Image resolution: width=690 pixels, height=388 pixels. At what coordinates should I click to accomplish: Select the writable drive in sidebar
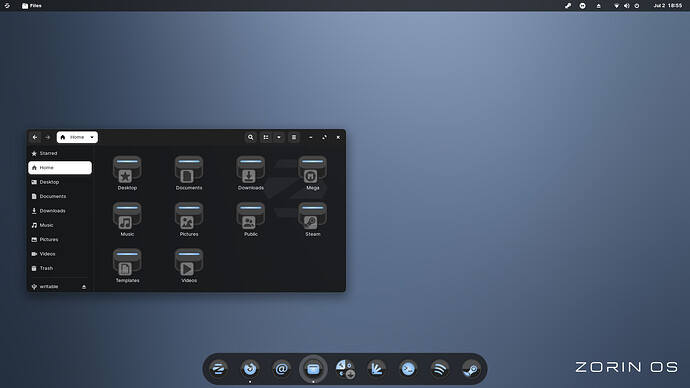[54, 286]
